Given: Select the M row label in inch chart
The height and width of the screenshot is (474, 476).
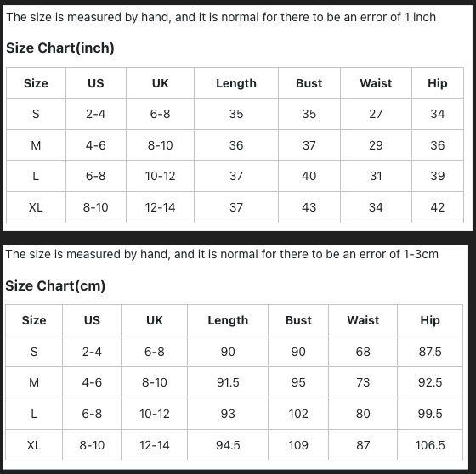Looking at the screenshot, I should 36,145.
